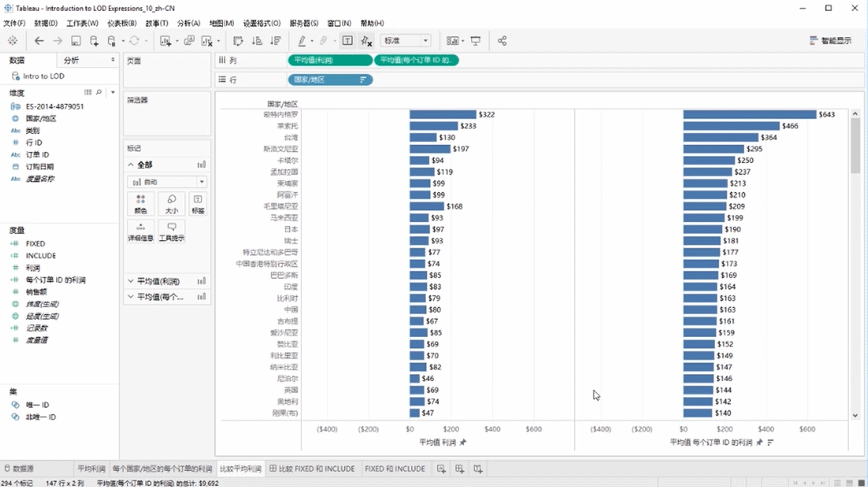
Task: Open the 分析(A) menu
Action: tap(188, 23)
